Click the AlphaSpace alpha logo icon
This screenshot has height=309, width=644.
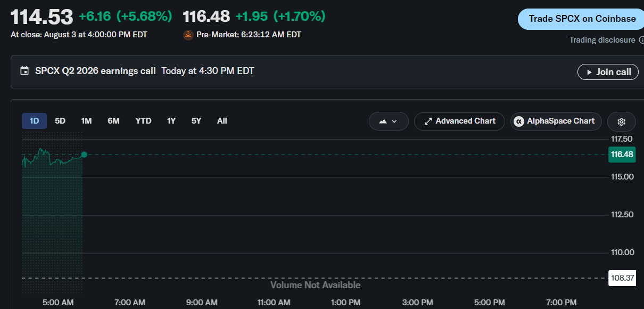[x=518, y=121]
